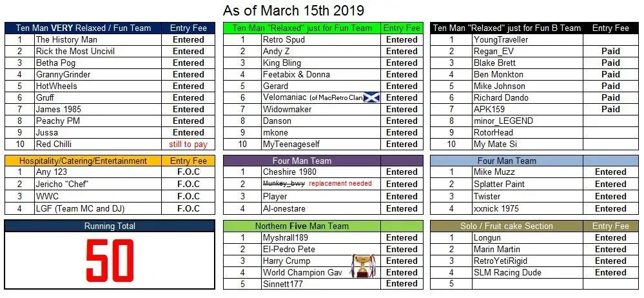Click the 'As of March 15th 2019' title
Image resolution: width=644 pixels, height=298 pixels.
(293, 10)
